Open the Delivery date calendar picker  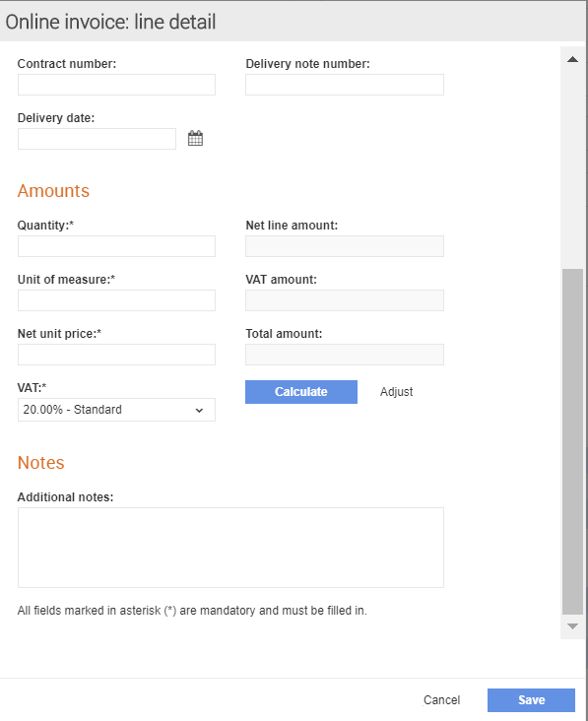pos(195,138)
